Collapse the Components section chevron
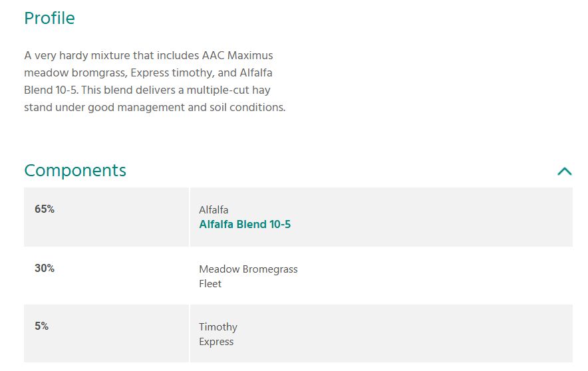 [x=564, y=172]
